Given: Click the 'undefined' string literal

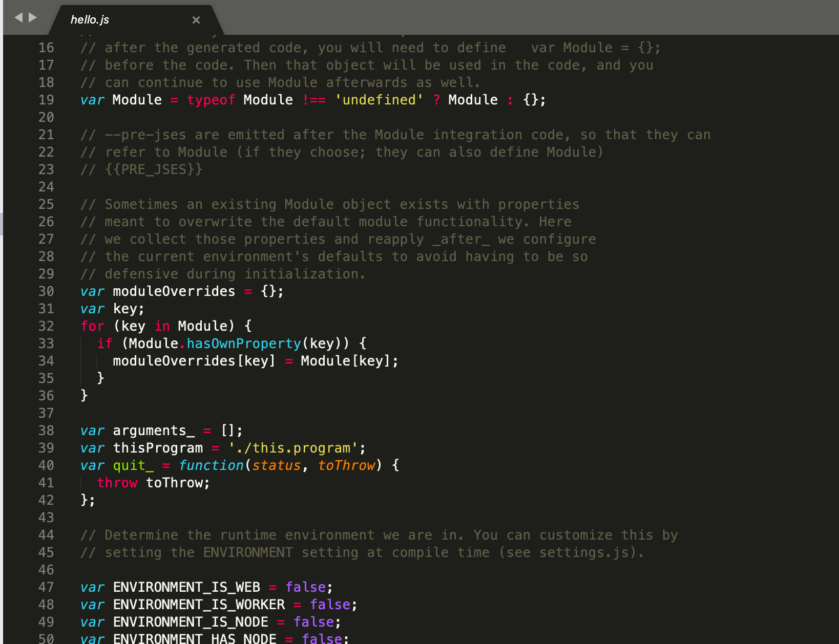Looking at the screenshot, I should (x=379, y=100).
